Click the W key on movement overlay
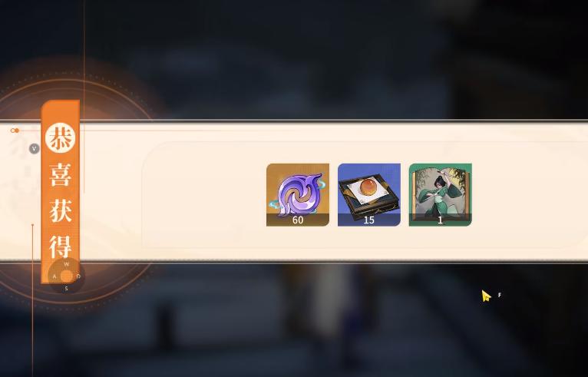The height and width of the screenshot is (377, 588). [66, 264]
